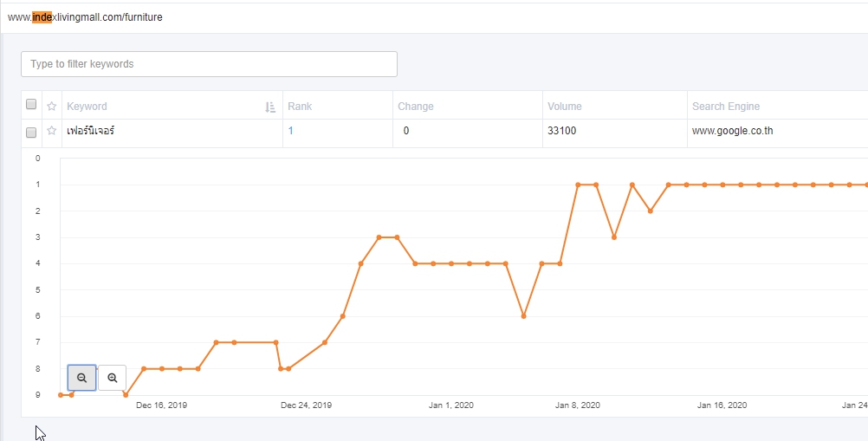
Task: Click the indexlivingmall.com/furniture URL text
Action: [x=85, y=17]
